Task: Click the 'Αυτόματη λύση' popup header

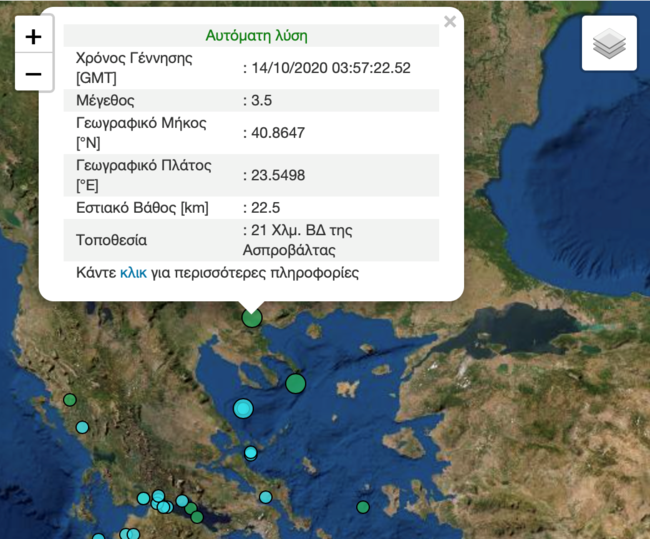Action: tap(256, 35)
